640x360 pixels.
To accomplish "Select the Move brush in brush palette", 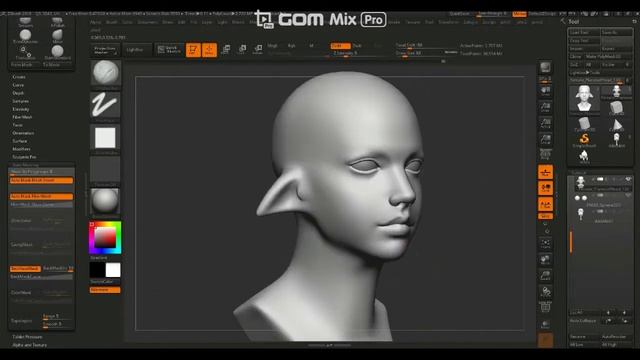I will pyautogui.click(x=58, y=36).
